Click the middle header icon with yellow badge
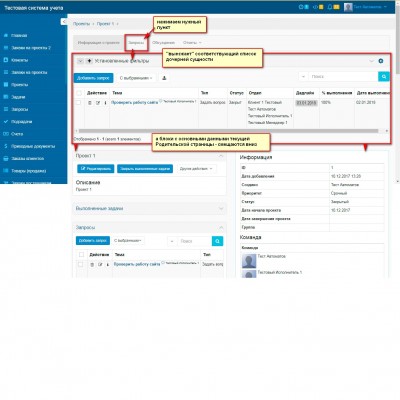The image size is (400, 400). click(315, 7)
